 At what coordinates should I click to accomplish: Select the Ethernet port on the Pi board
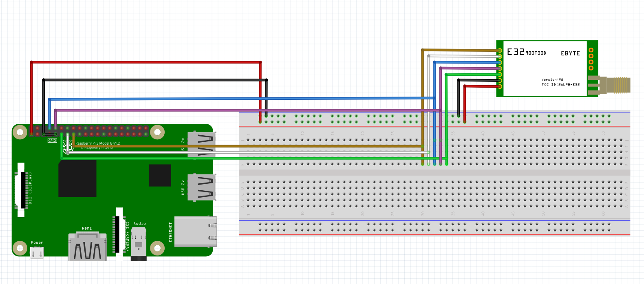[196, 231]
